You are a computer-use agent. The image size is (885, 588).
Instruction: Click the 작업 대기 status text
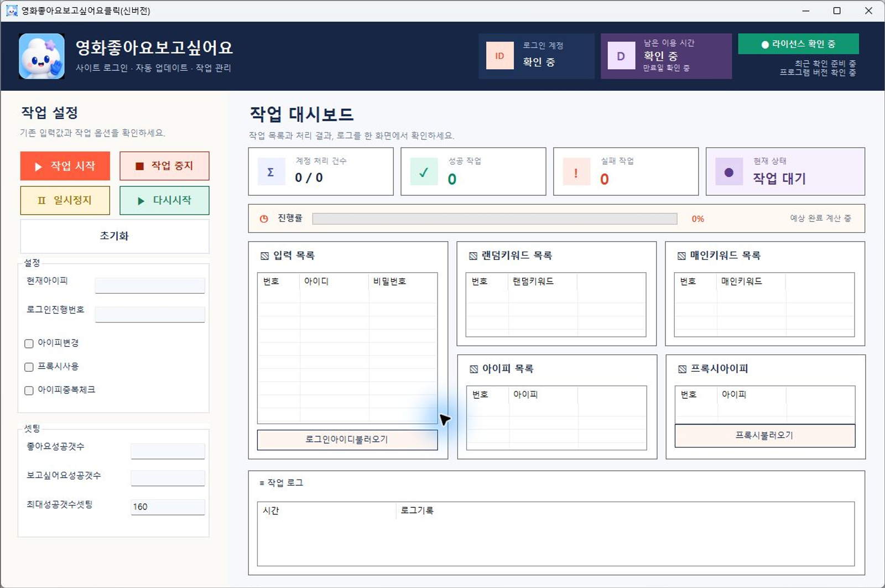(779, 179)
